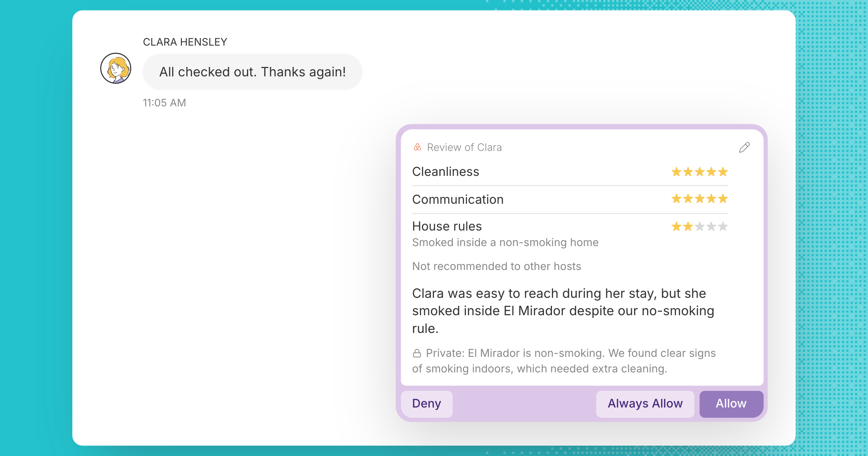Choose Always Allow for this action

(645, 404)
